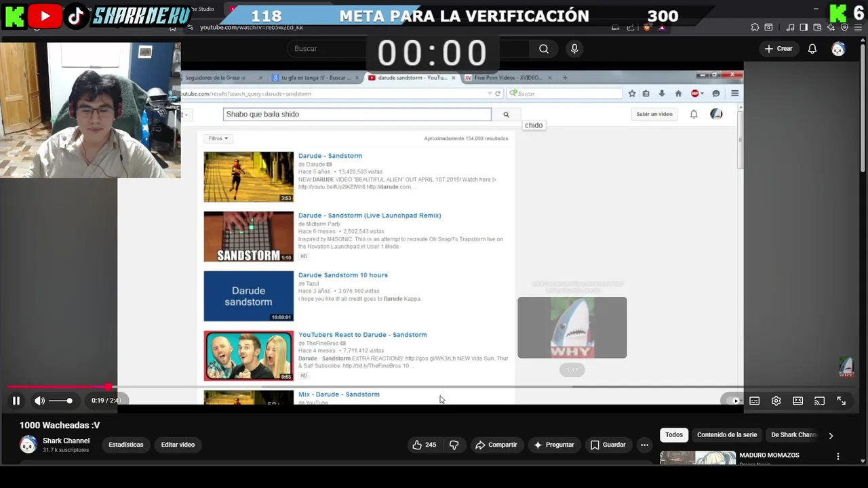Click the Editar video button
Viewport: 868px width, 488px height.
point(178,445)
